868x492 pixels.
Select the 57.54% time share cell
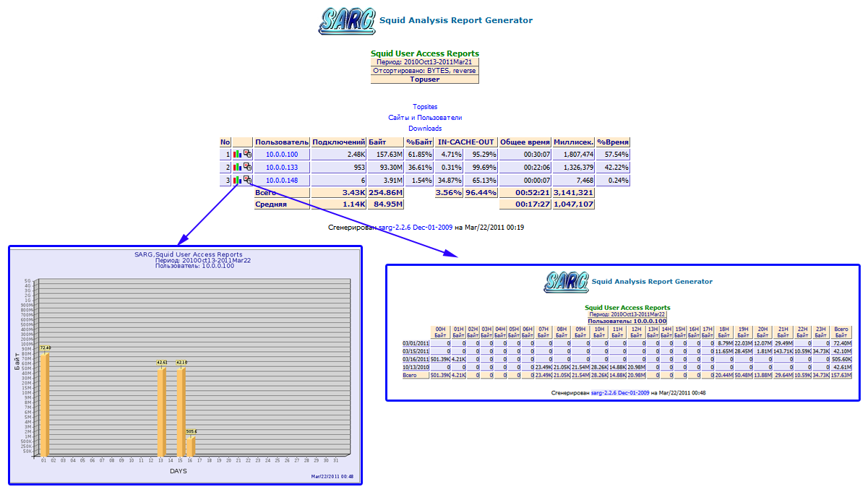click(613, 155)
